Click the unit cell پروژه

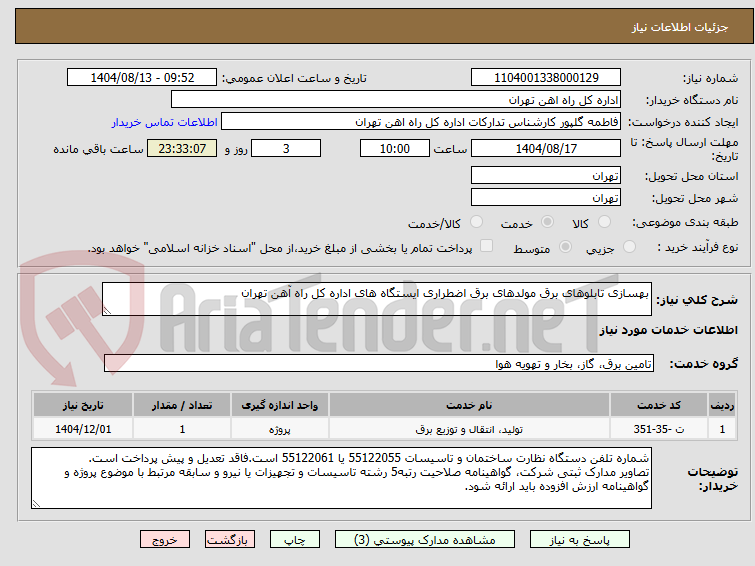coord(280,429)
